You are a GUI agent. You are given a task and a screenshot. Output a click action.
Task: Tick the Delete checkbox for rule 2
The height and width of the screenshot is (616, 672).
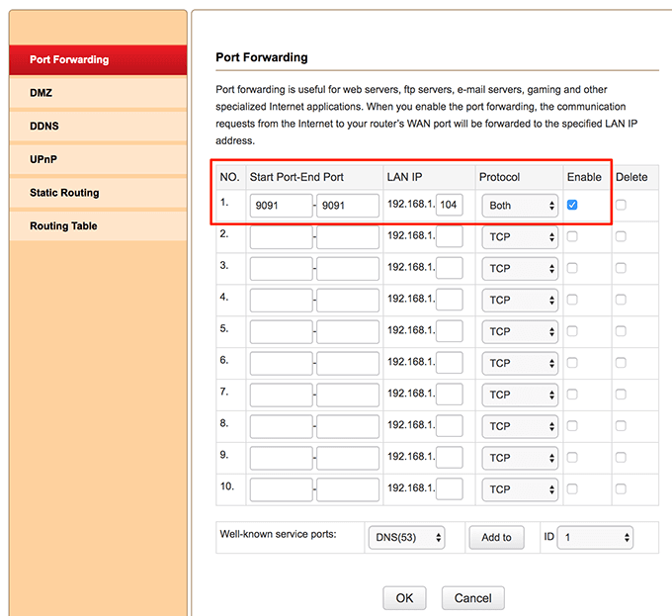pos(621,236)
